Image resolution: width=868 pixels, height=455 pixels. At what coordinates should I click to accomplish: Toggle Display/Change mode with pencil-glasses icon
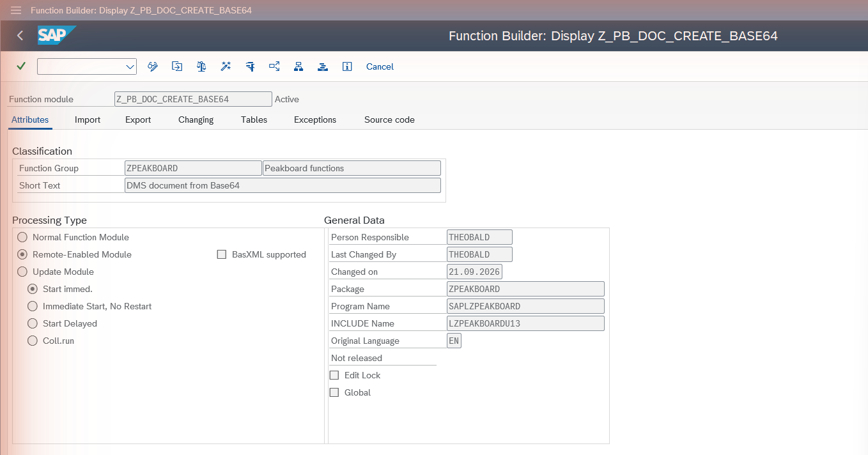pos(152,66)
